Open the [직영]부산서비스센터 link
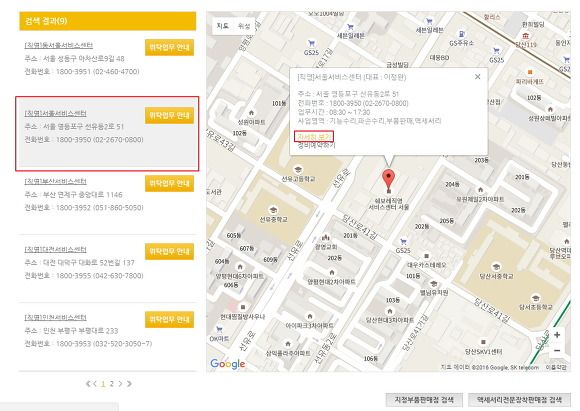The height and width of the screenshot is (411, 580). [55, 181]
